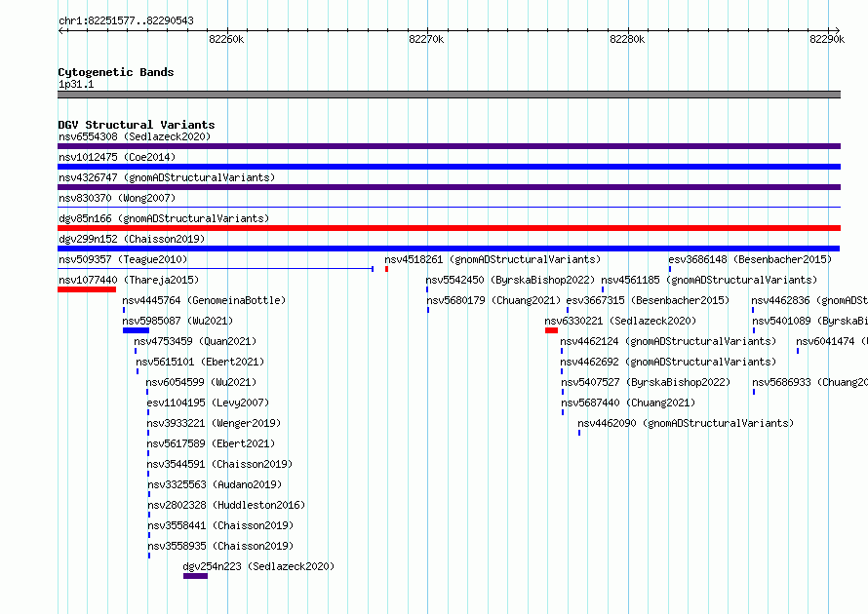Click the red nsv6330221 (Sedlazeck2020) bar

click(551, 330)
